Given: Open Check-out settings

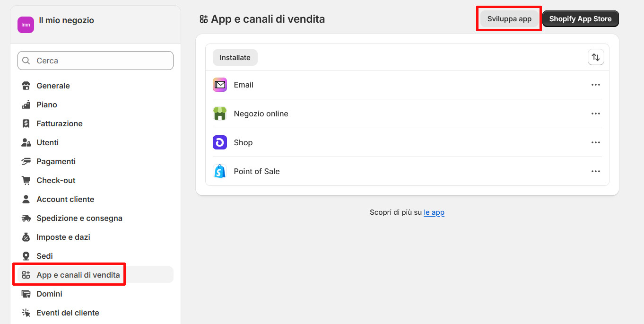Looking at the screenshot, I should tap(96, 180).
